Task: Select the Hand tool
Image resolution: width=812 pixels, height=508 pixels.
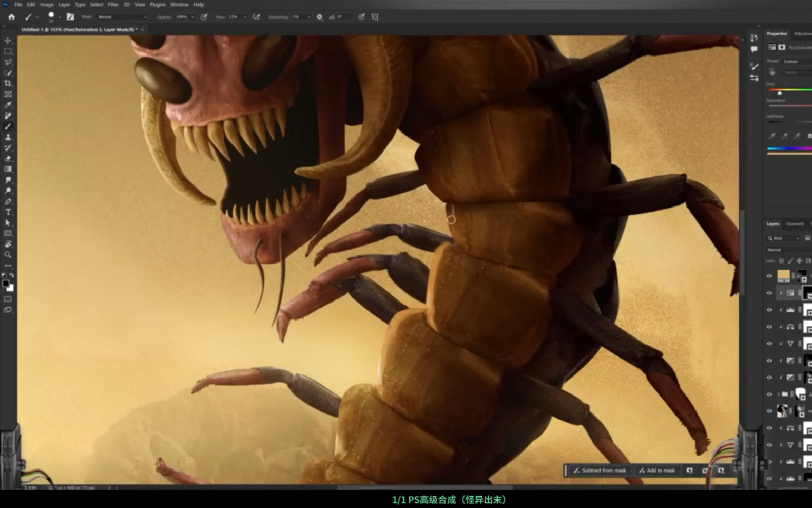Action: [8, 244]
